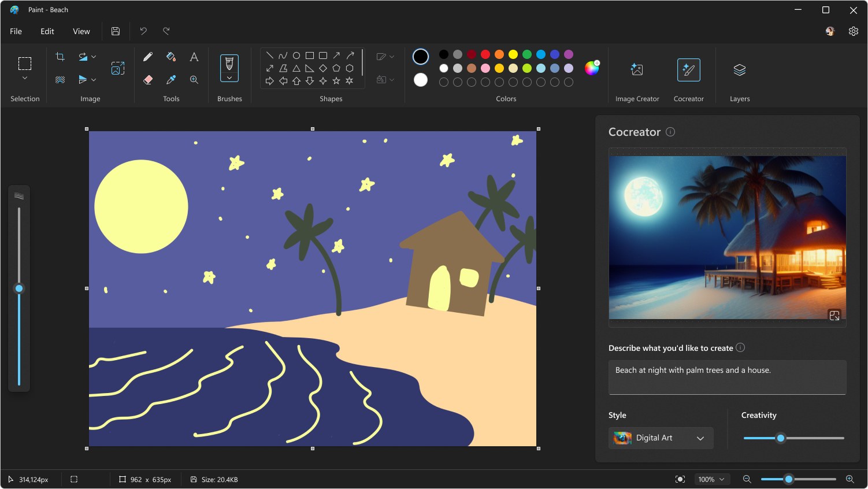Expand the Brushes options dropdown

point(229,78)
